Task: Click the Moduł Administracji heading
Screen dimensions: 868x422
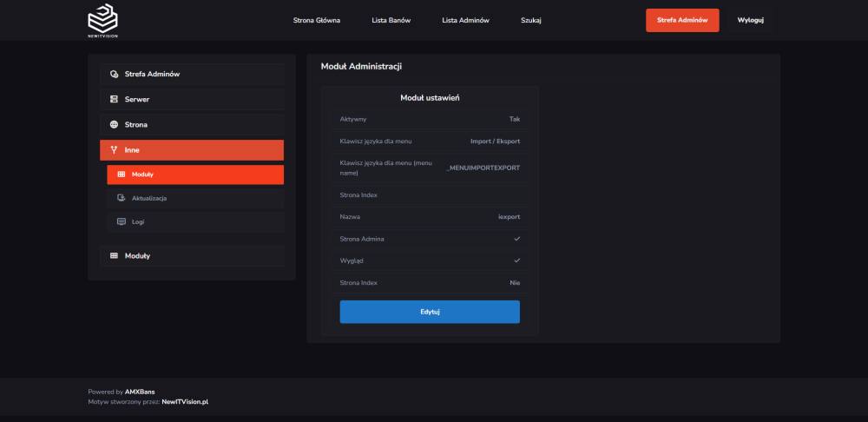Action: (x=361, y=67)
